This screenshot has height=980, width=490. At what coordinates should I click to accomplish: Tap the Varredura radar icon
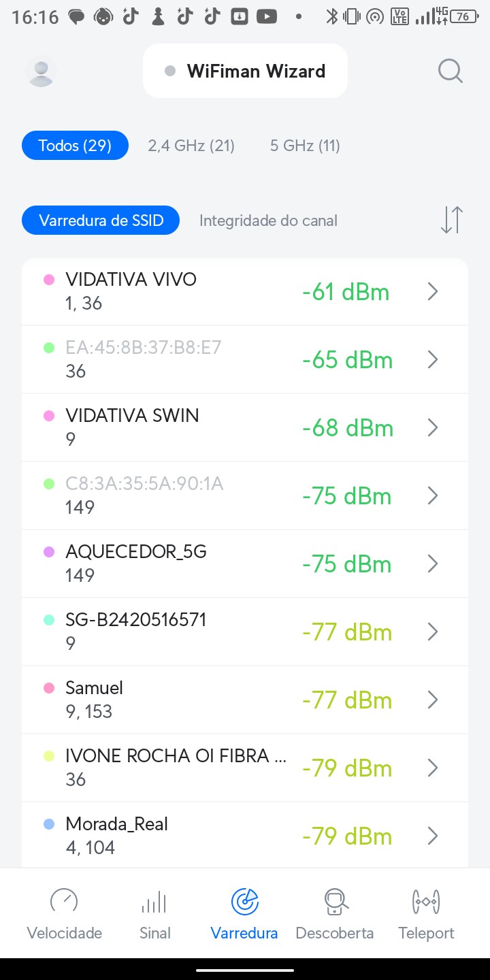pyautogui.click(x=244, y=902)
